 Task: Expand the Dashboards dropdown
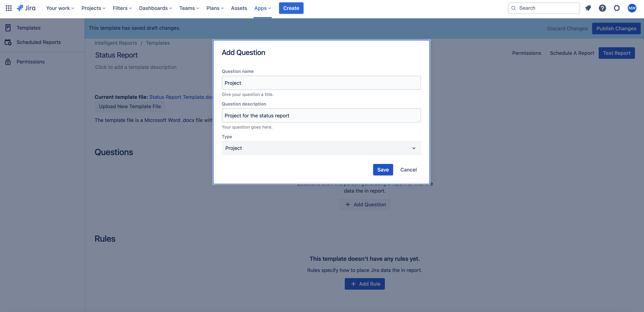(x=155, y=8)
